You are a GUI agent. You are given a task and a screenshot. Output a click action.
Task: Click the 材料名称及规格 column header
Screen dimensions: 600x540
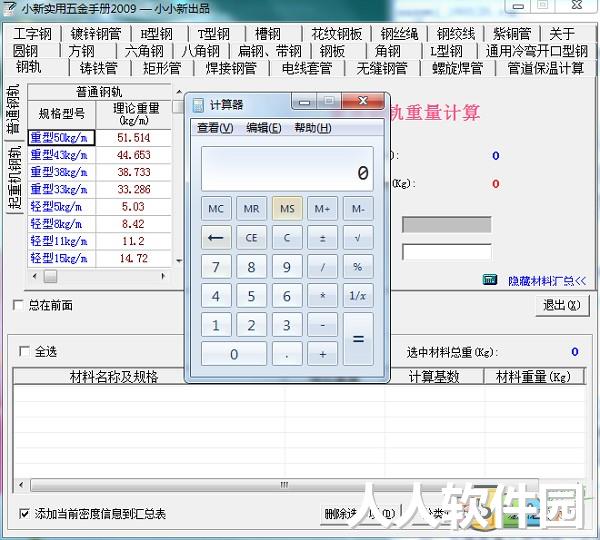[x=113, y=377]
